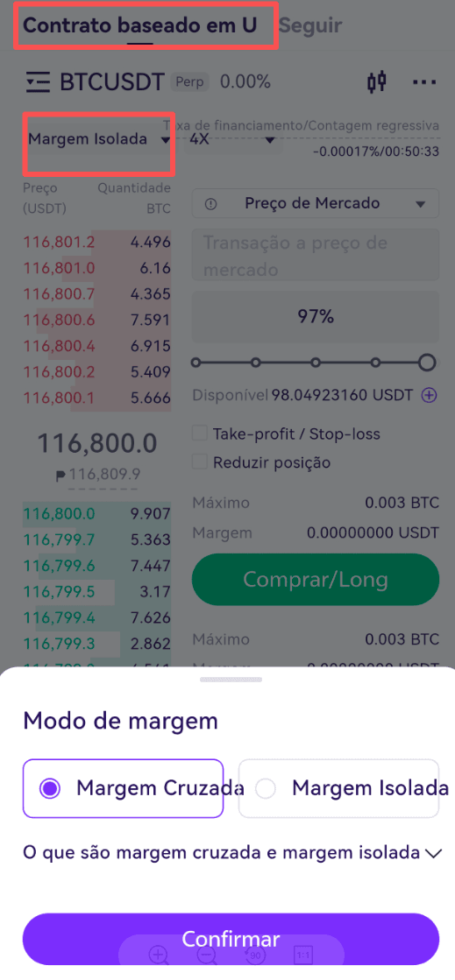Screen dimensions: 455x980
Task: Click the end handle of the percentage slider
Action: click(427, 363)
